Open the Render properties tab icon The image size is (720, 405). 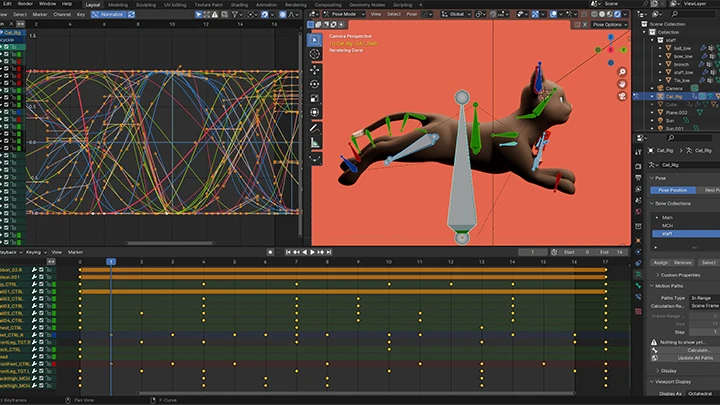tap(638, 166)
